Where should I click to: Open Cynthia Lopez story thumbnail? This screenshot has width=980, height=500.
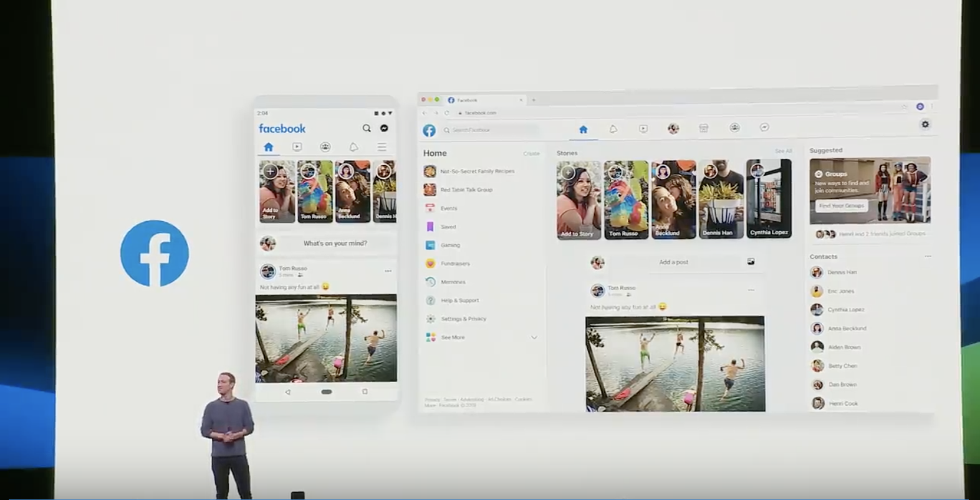pos(769,199)
